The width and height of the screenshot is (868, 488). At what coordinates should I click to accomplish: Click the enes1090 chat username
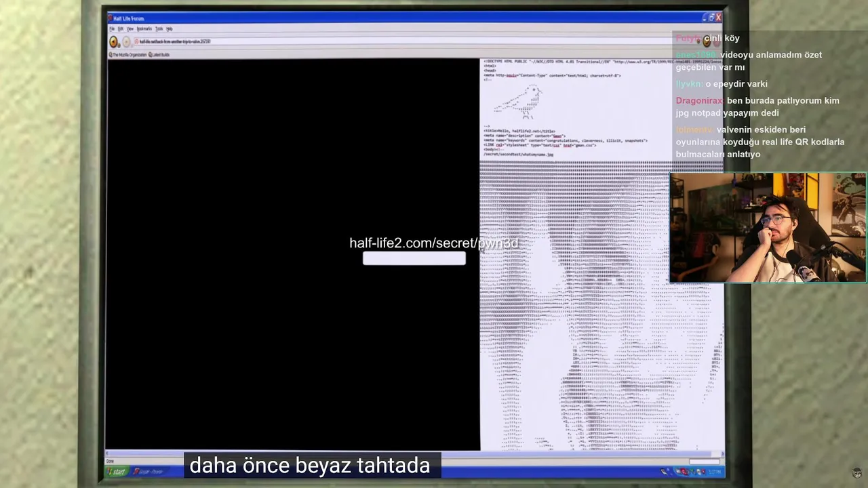(x=696, y=55)
